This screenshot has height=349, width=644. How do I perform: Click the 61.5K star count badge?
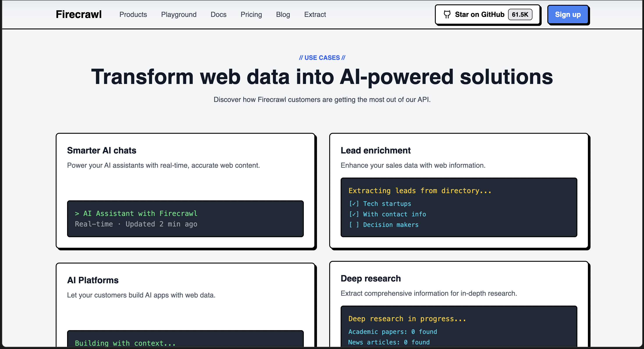[520, 14]
